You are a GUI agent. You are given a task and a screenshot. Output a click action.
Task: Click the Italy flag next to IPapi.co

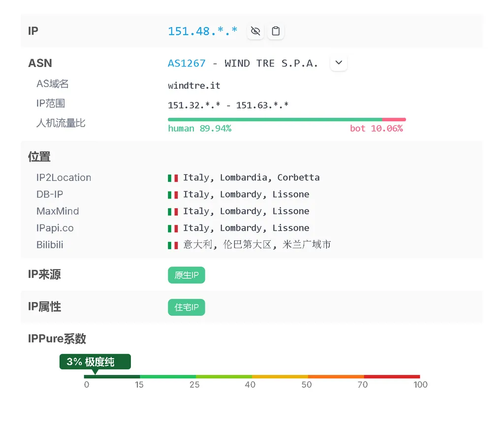[173, 228]
